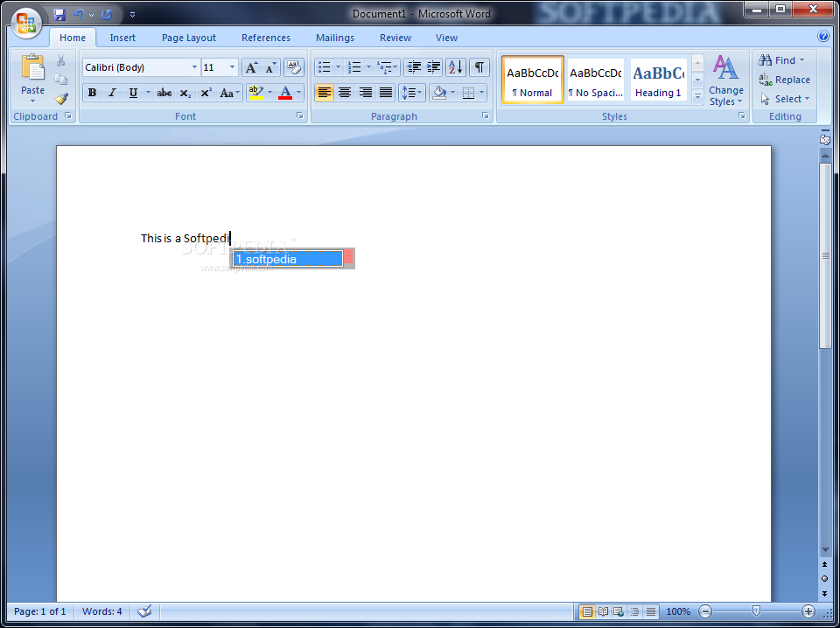Image resolution: width=840 pixels, height=628 pixels.
Task: Toggle Show/Hide paragraph marks
Action: [479, 67]
